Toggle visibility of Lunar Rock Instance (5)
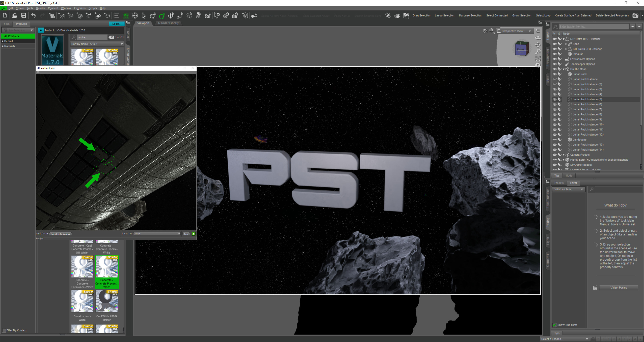The height and width of the screenshot is (342, 644). (554, 99)
